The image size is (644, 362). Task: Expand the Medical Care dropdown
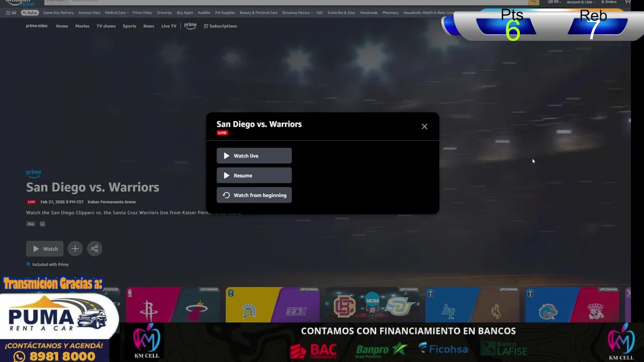tap(117, 13)
